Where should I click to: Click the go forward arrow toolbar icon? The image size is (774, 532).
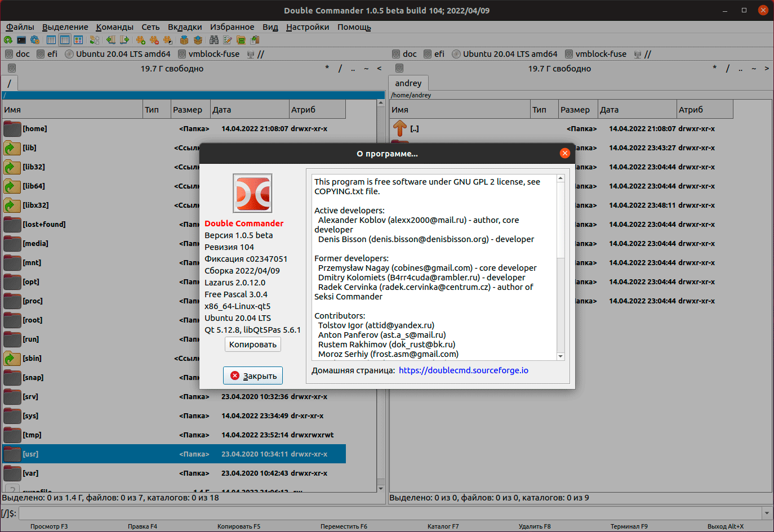click(124, 40)
